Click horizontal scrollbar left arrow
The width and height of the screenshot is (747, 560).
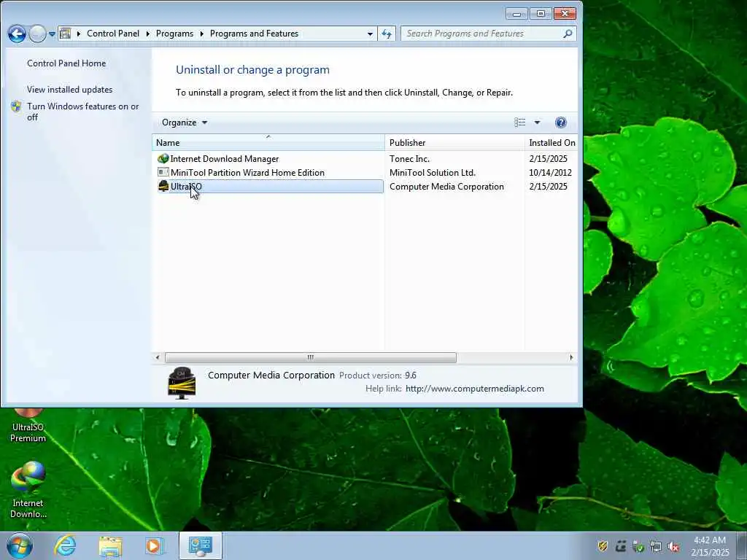(158, 357)
